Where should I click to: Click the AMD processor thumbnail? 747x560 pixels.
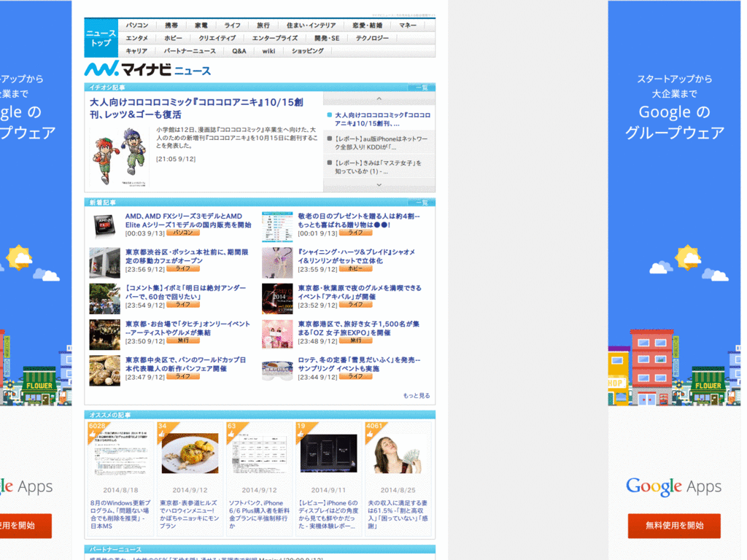pos(104,225)
